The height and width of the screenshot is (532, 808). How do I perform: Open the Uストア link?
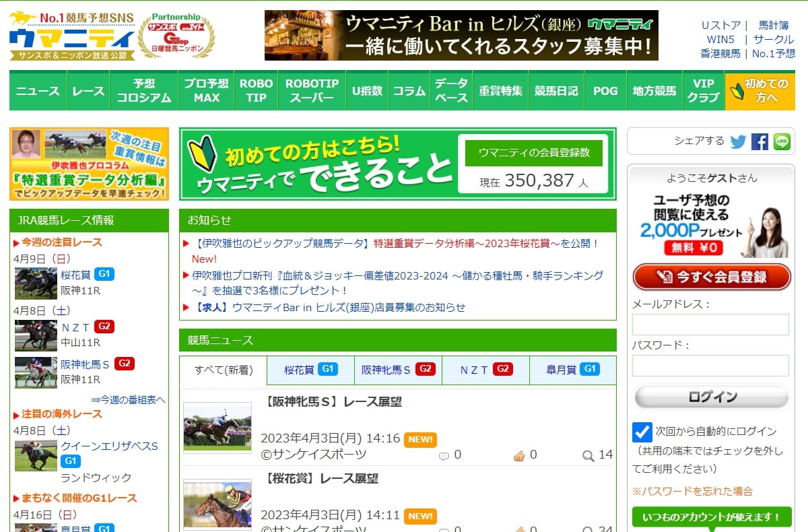point(721,26)
